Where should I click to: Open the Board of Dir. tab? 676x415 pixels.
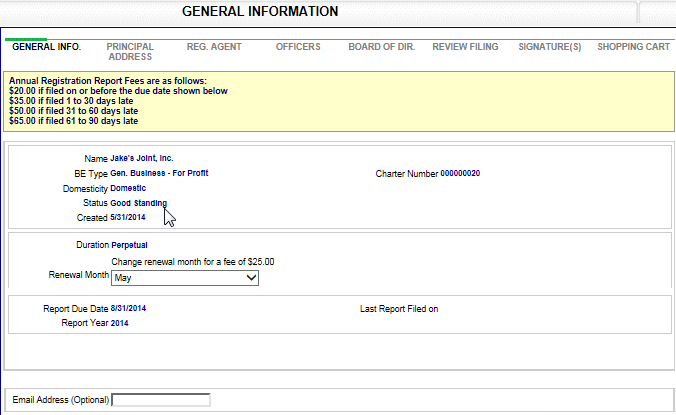coord(383,46)
